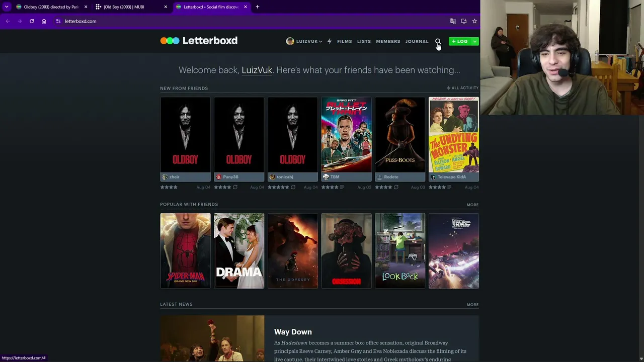
Task: Open the Spider-Man Brand New Day poster
Action: (185, 251)
